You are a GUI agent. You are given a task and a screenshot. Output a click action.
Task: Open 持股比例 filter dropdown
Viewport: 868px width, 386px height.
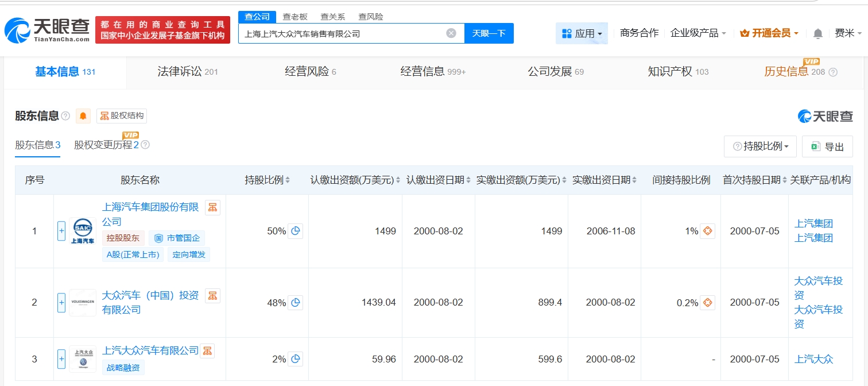pos(761,146)
